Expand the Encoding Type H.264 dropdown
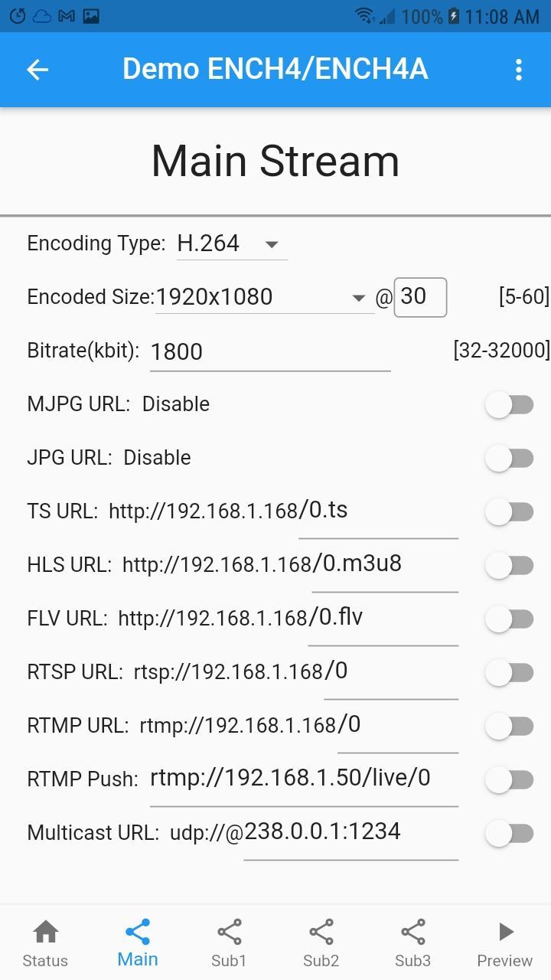Image resolution: width=551 pixels, height=980 pixels. coord(231,244)
